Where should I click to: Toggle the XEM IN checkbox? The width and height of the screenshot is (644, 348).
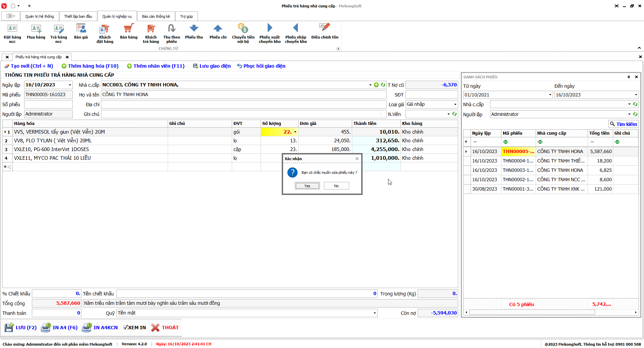(x=125, y=328)
